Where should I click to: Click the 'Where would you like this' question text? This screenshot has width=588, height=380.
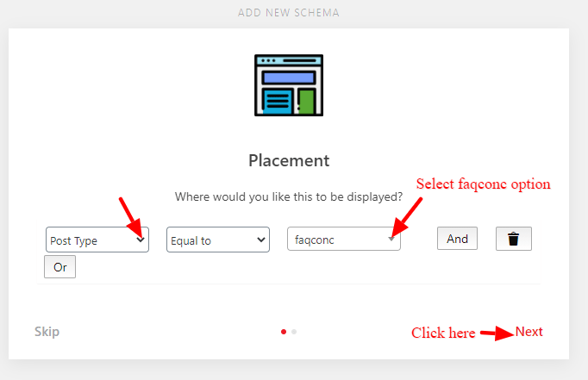point(289,196)
